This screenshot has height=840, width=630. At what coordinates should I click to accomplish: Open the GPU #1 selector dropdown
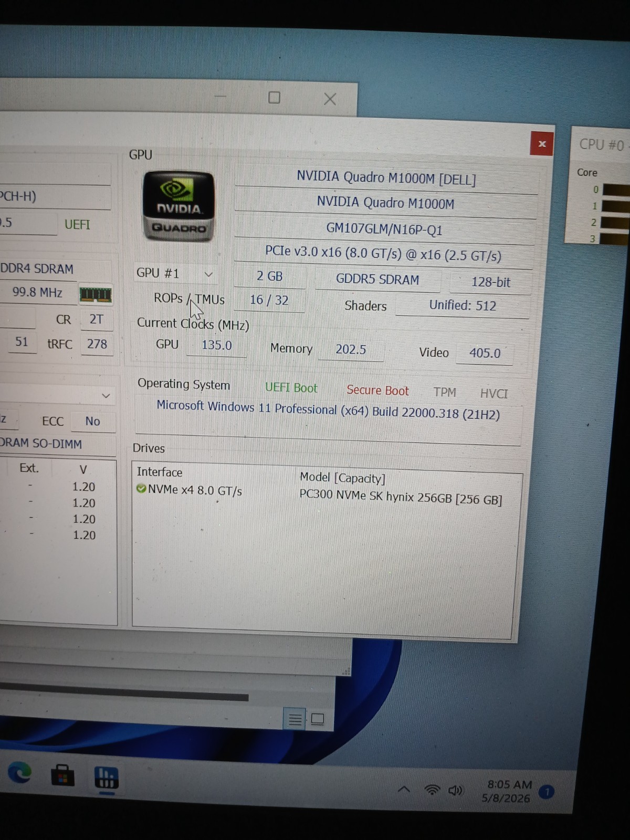pyautogui.click(x=175, y=274)
